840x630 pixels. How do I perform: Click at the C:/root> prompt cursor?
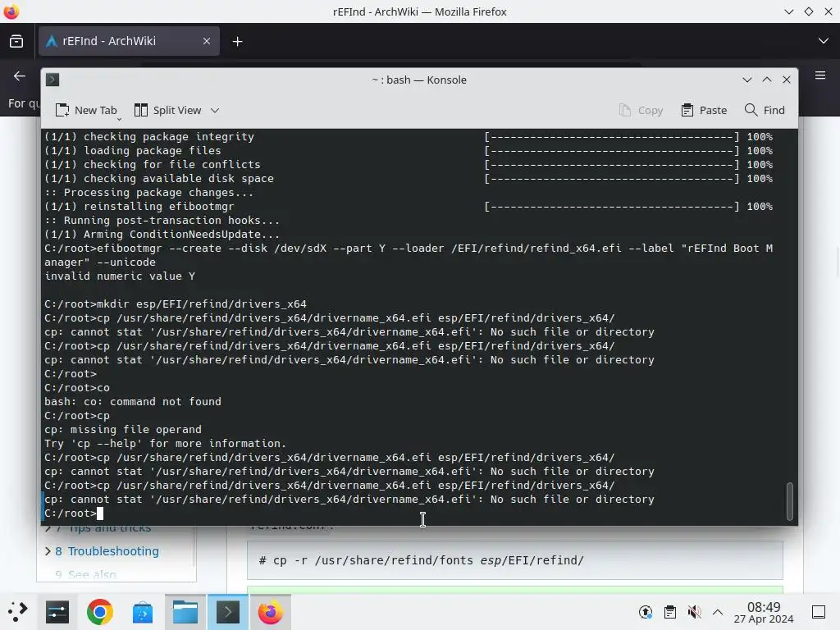click(x=99, y=514)
